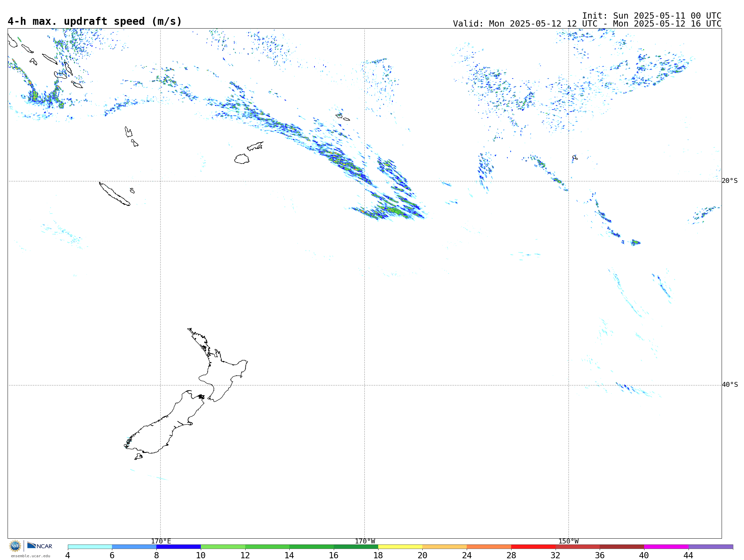Select the orange 24-28 color swatch

coord(489,547)
